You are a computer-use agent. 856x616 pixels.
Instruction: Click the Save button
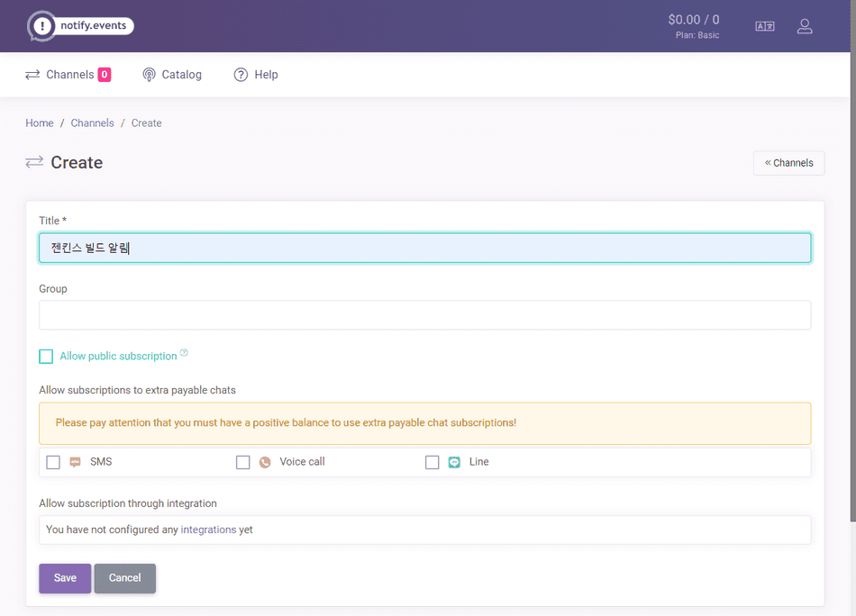tap(65, 578)
